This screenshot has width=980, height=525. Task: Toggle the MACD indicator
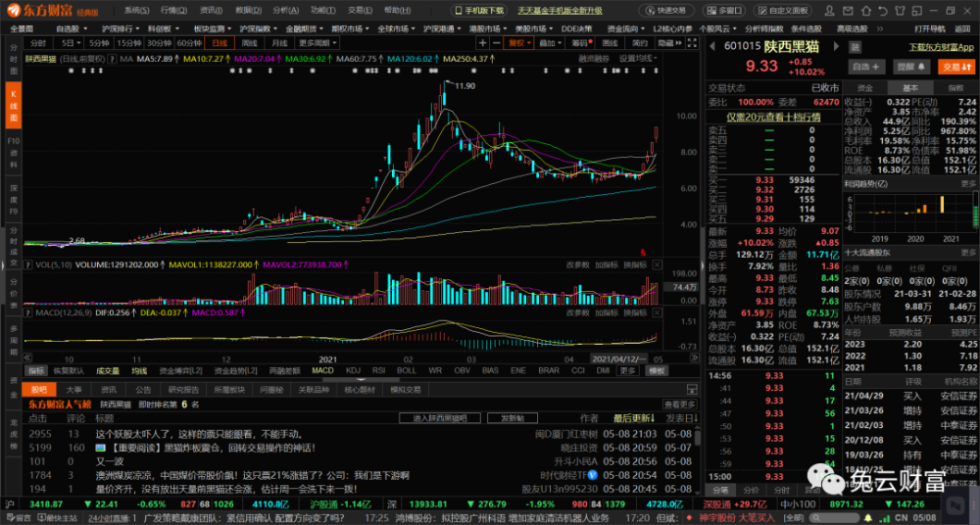pos(322,371)
